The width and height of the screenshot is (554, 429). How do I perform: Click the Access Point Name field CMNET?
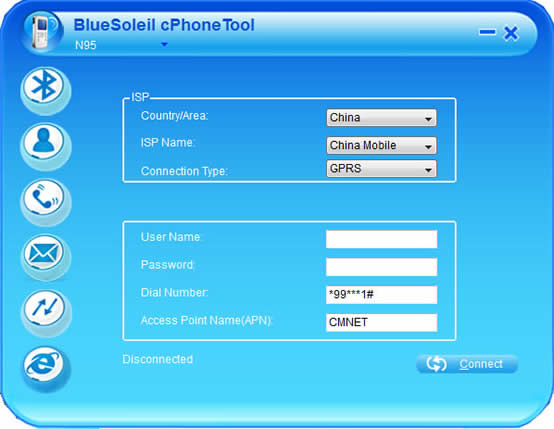point(381,322)
